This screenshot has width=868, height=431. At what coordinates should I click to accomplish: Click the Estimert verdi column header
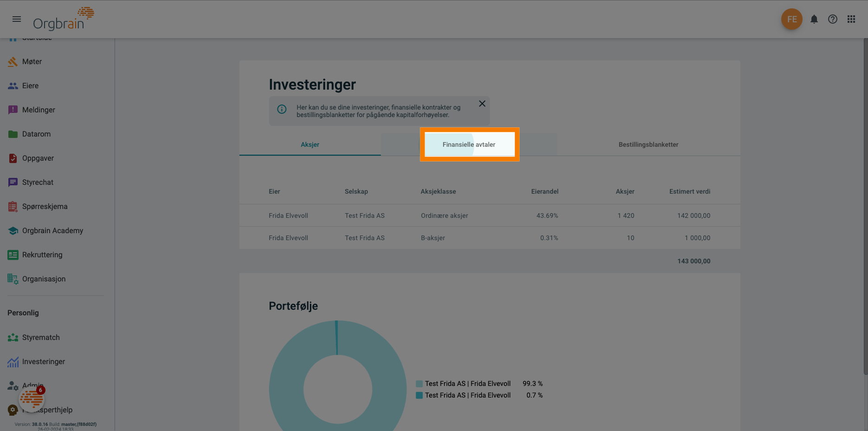[689, 191]
